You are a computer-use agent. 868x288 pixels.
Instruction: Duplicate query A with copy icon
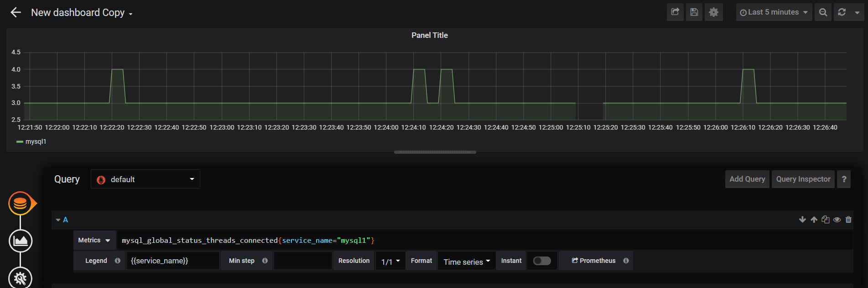[825, 220]
